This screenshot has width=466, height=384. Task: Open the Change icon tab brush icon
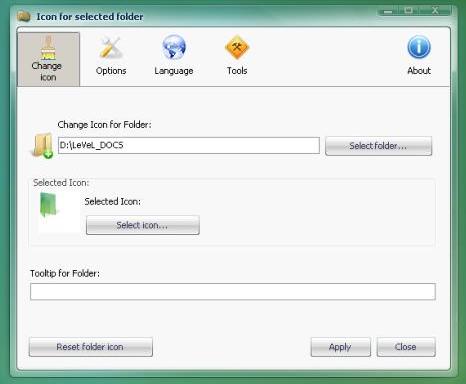(48, 48)
